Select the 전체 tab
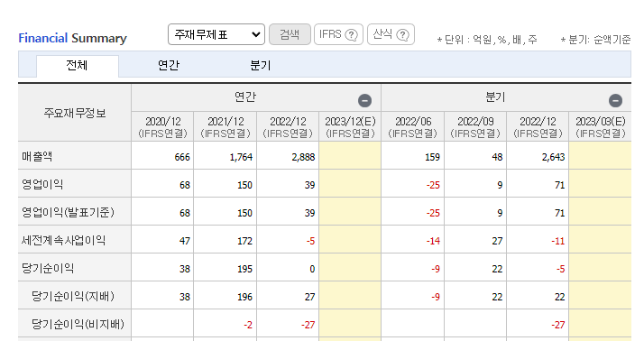The width and height of the screenshot is (644, 341). pos(78,66)
